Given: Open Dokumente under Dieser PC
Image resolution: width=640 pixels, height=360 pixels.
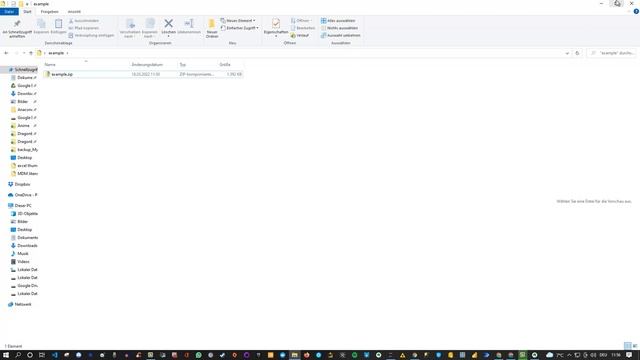Looking at the screenshot, I should (24, 238).
